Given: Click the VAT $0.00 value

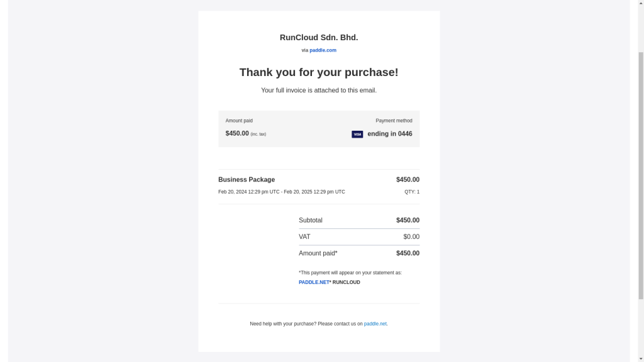Looking at the screenshot, I should [x=411, y=237].
